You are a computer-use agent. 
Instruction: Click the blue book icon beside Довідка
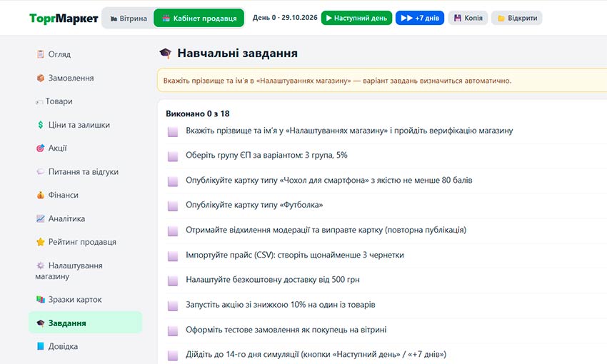point(40,346)
